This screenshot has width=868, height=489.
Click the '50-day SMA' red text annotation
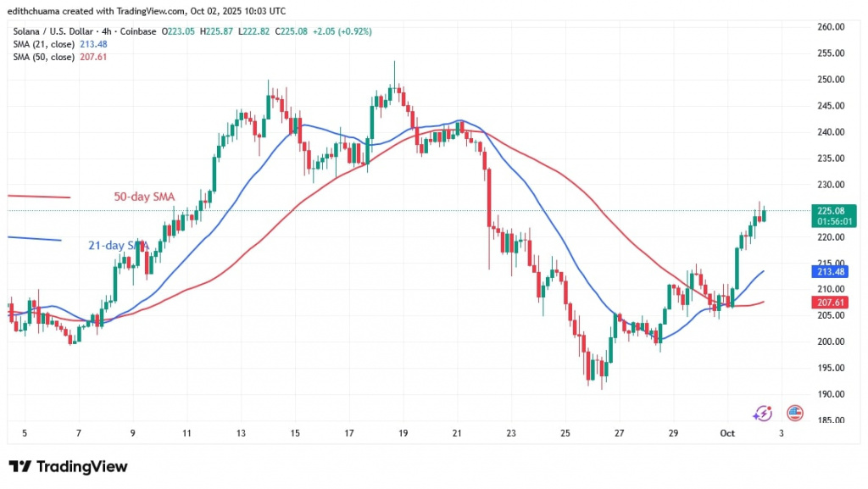pyautogui.click(x=146, y=197)
